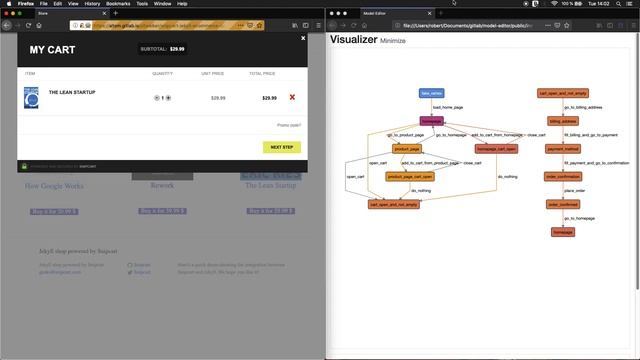Open the Tools menu
This screenshot has width=640, height=360.
click(x=142, y=3)
